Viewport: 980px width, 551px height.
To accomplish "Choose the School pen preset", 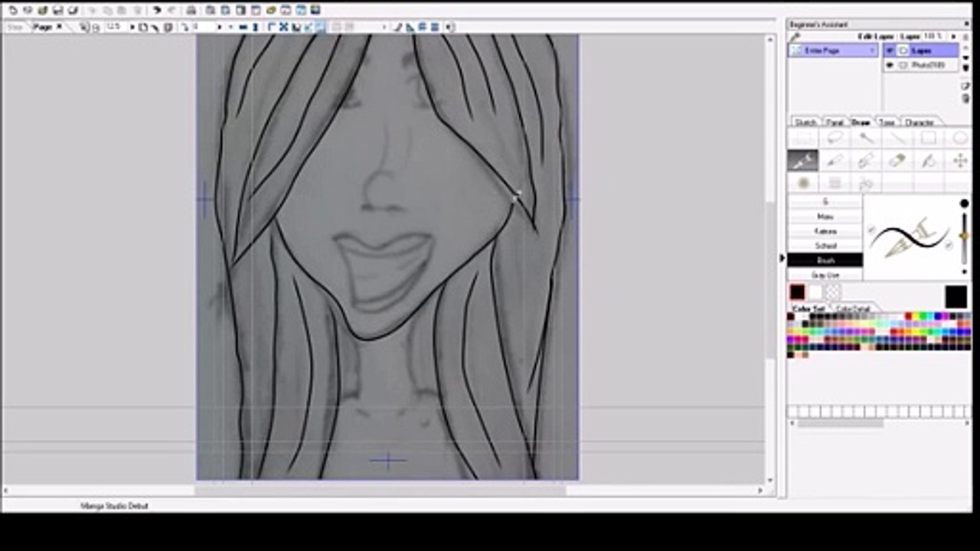I will 825,246.
